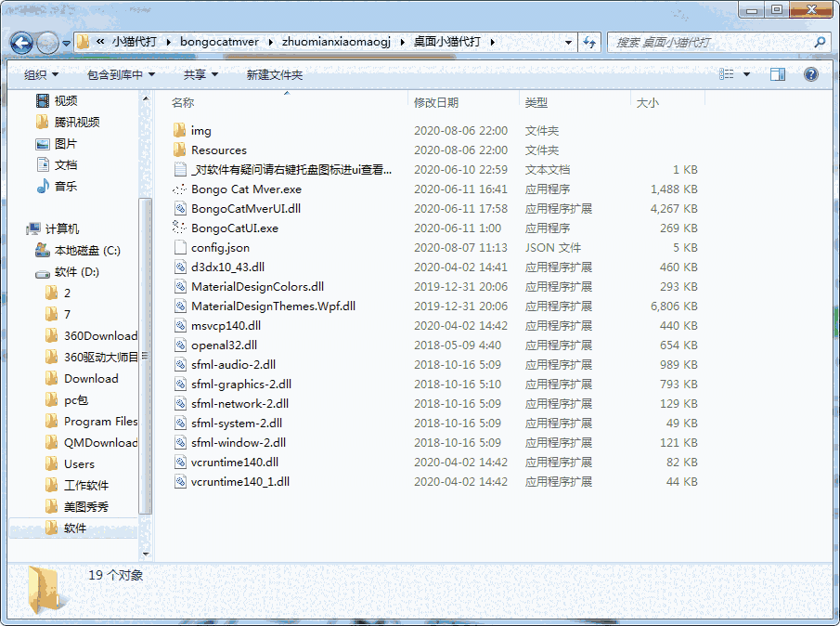Select BongoCatUI.exe application icon
Image resolution: width=840 pixels, height=626 pixels.
180,228
